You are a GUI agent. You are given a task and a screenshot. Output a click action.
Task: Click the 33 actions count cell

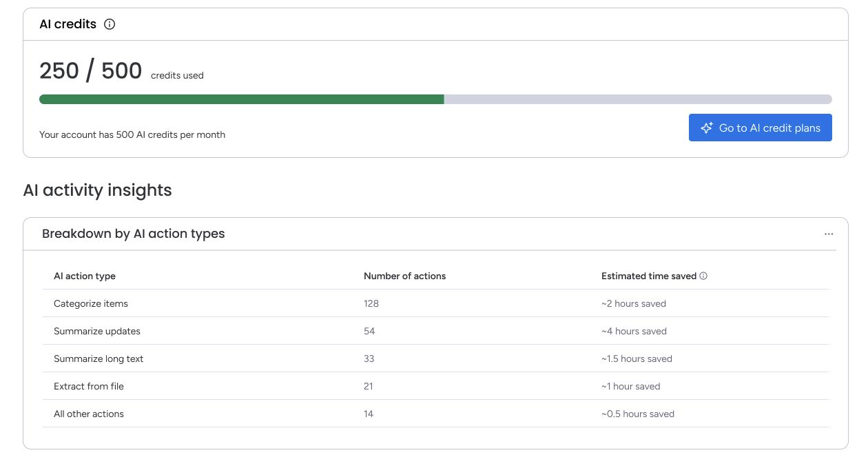369,358
